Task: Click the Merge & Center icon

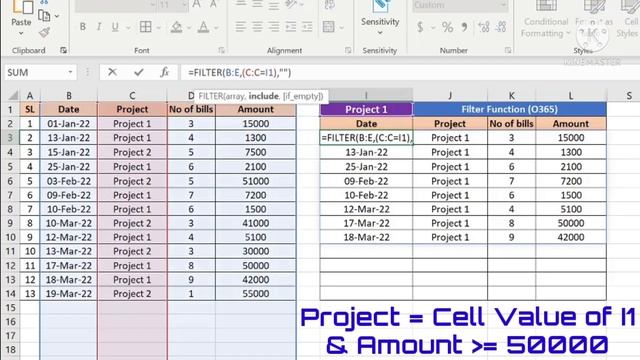Action: (329, 27)
